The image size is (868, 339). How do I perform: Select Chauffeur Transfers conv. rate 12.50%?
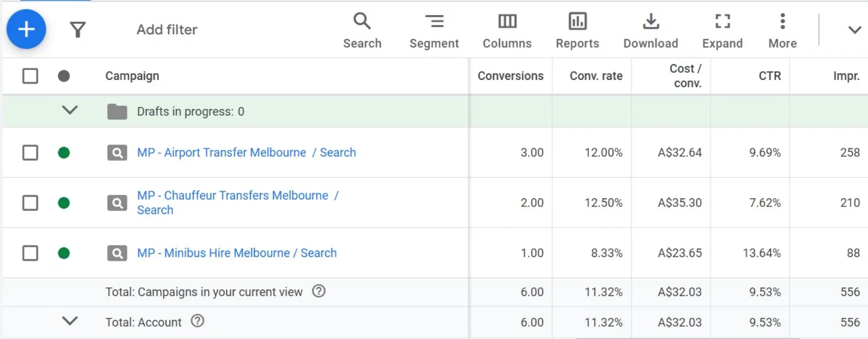click(x=603, y=203)
